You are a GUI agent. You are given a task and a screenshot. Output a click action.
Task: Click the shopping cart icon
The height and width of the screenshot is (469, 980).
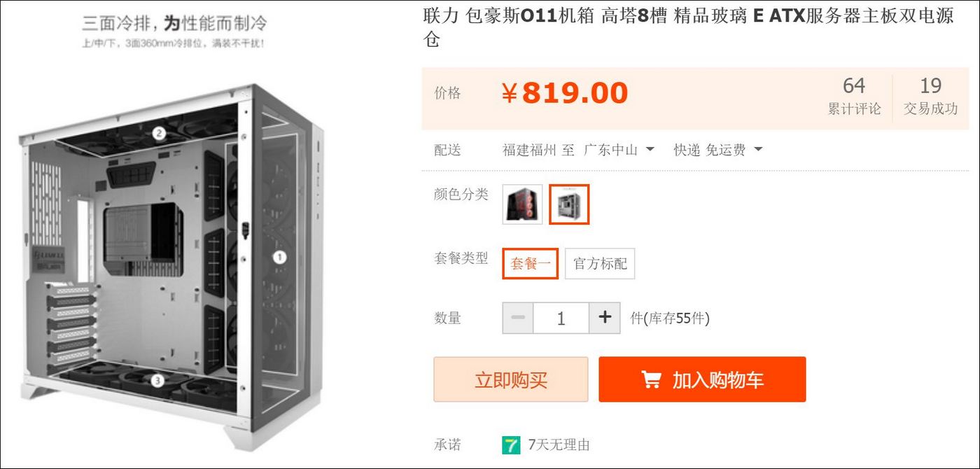651,379
